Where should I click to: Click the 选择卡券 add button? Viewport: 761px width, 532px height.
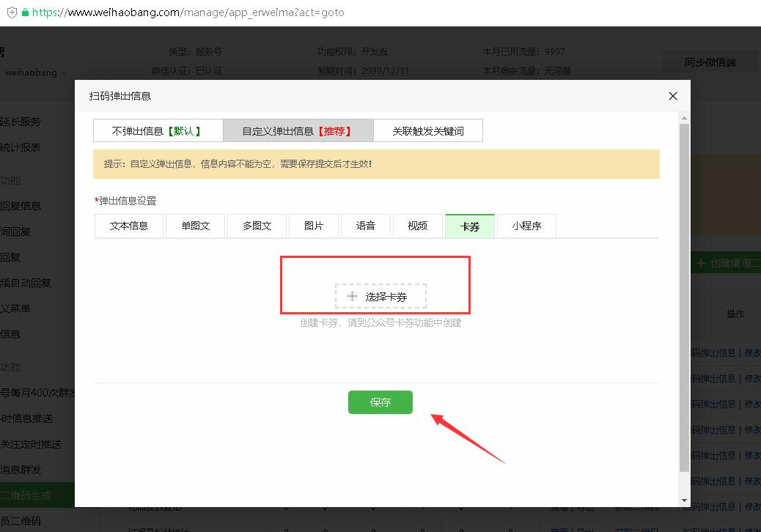coord(380,296)
